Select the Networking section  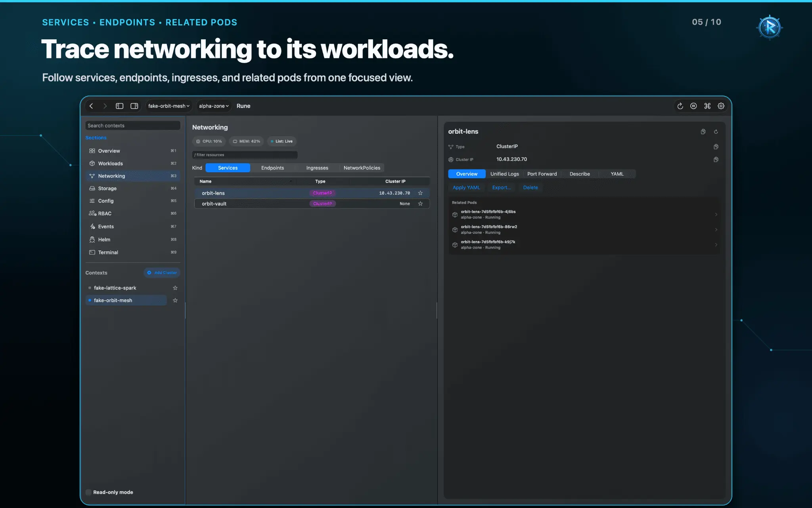(132, 176)
